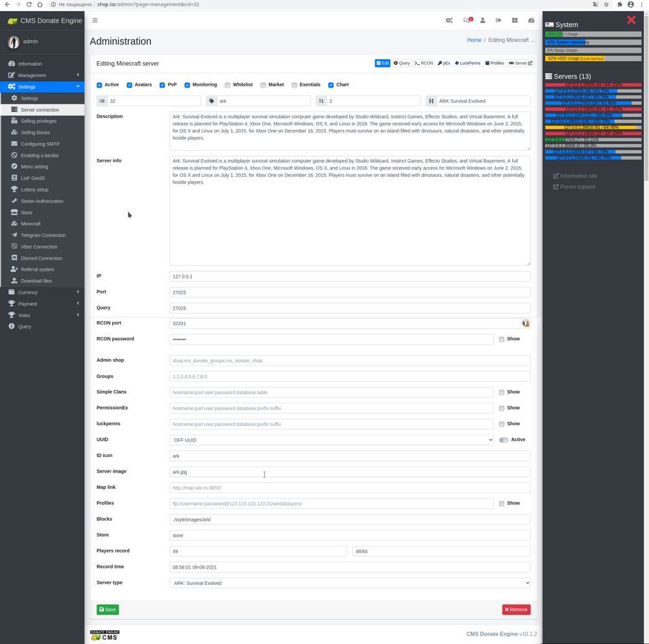Open the dashboard gauge icon
The image size is (649, 644).
[x=531, y=21]
